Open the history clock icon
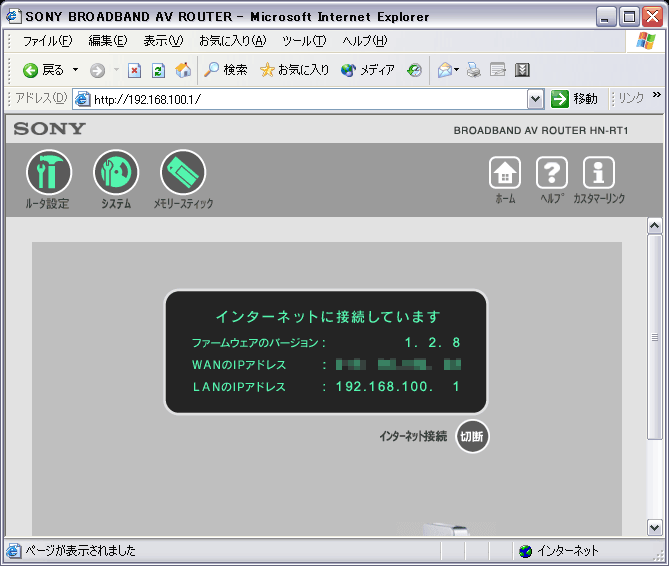The height and width of the screenshot is (566, 669). pyautogui.click(x=414, y=70)
